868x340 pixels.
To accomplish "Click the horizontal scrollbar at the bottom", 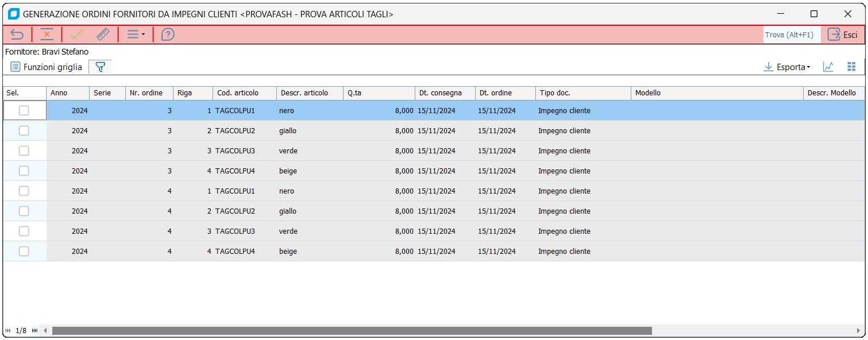I will coord(352,331).
